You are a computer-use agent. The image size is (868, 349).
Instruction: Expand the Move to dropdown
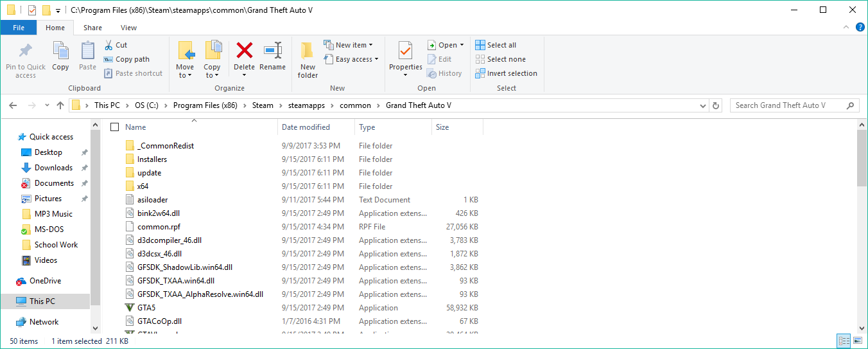[185, 75]
